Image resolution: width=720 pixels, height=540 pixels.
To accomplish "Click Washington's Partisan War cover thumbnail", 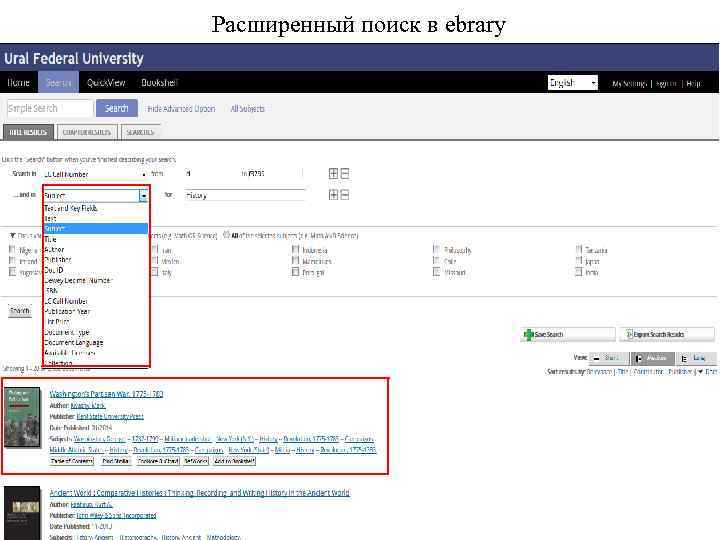I will click(22, 417).
